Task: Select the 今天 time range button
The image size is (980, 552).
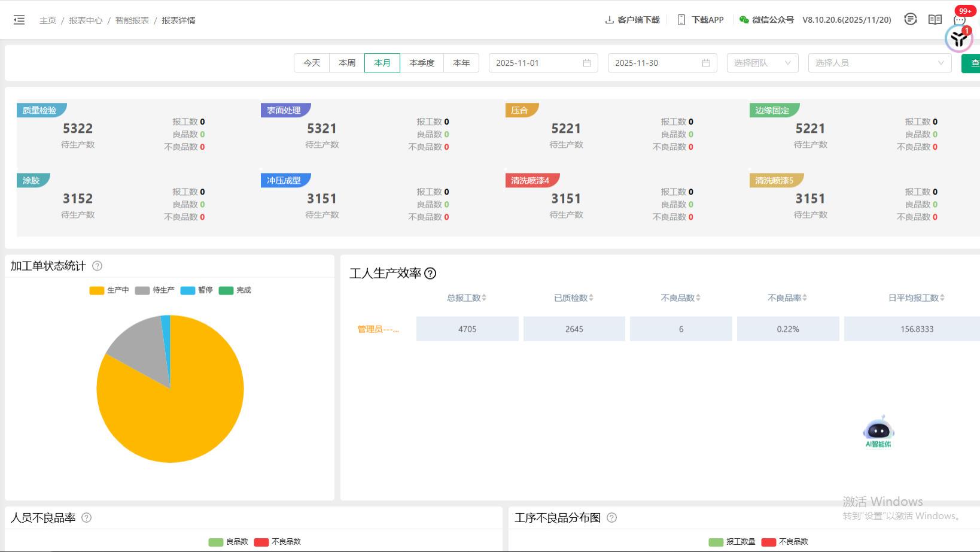Action: point(311,62)
